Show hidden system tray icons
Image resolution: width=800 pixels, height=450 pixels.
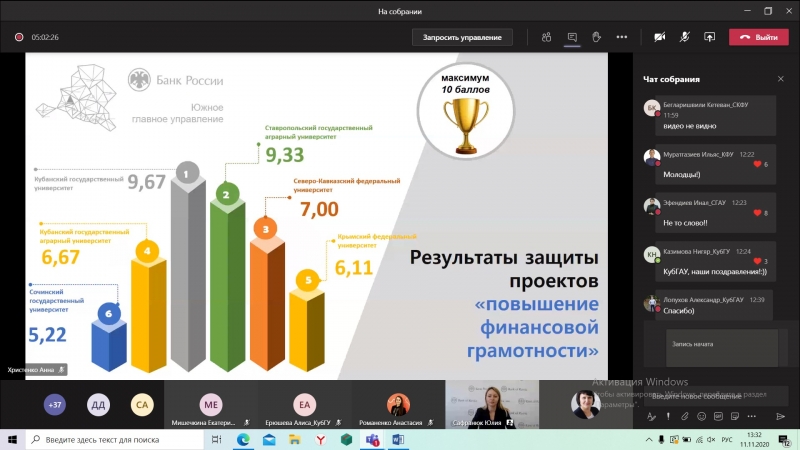[x=648, y=439]
